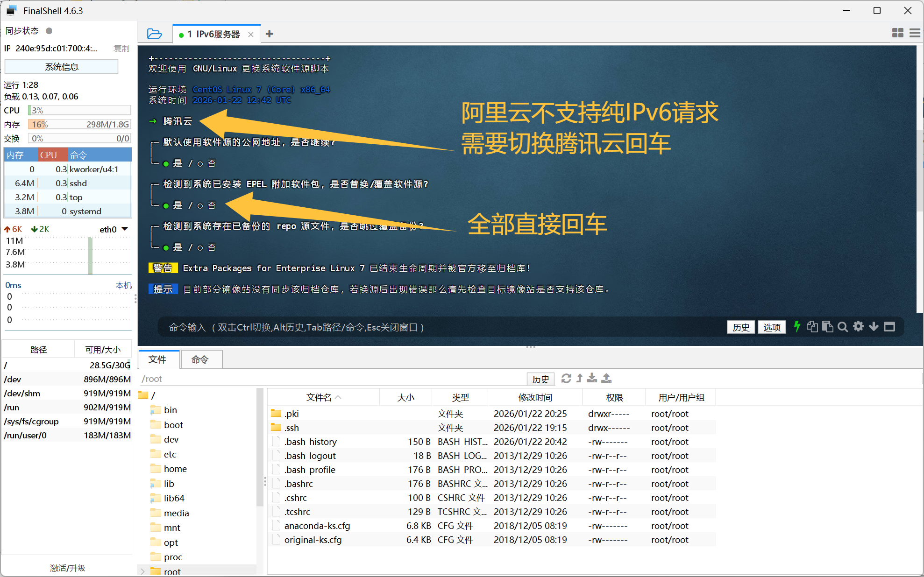924x577 pixels.
Task: Click the 系统信息 button
Action: point(61,67)
